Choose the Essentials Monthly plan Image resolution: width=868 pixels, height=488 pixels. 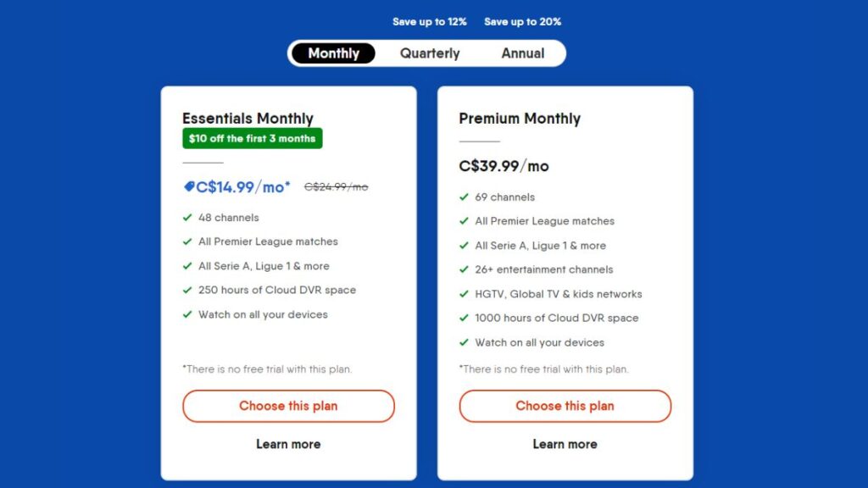pyautogui.click(x=288, y=406)
